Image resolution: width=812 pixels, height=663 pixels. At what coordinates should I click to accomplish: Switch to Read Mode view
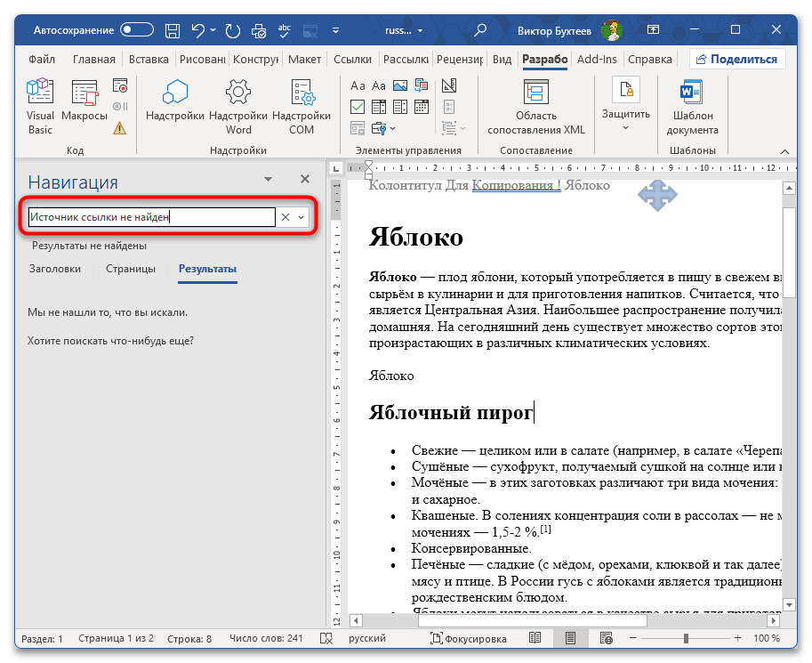pyautogui.click(x=535, y=638)
